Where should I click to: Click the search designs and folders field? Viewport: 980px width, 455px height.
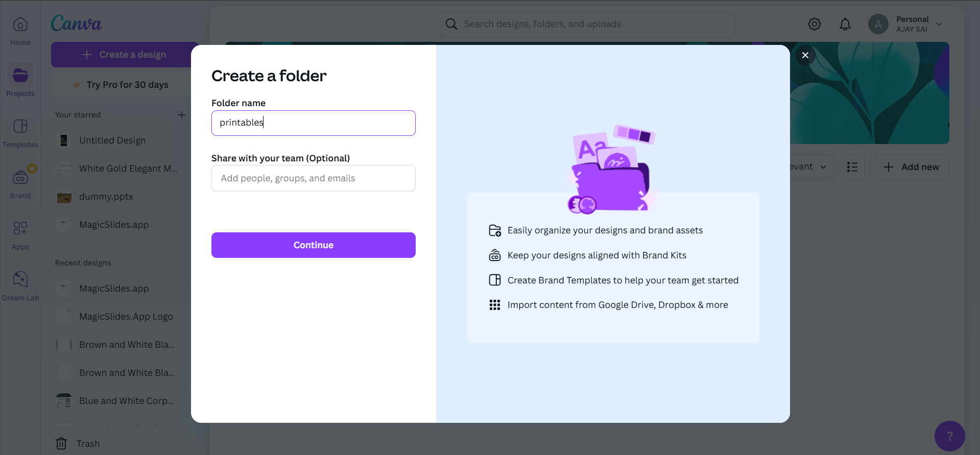point(587,24)
